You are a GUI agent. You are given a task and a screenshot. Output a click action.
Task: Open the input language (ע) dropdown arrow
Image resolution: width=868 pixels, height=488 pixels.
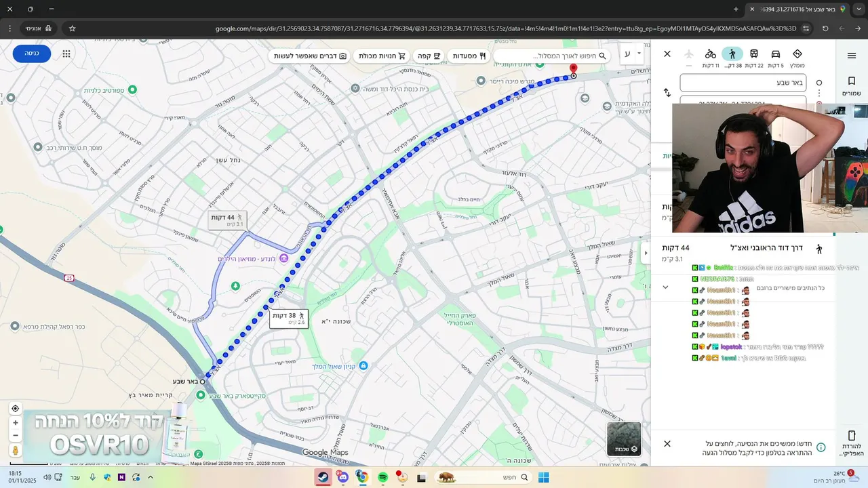click(x=639, y=54)
